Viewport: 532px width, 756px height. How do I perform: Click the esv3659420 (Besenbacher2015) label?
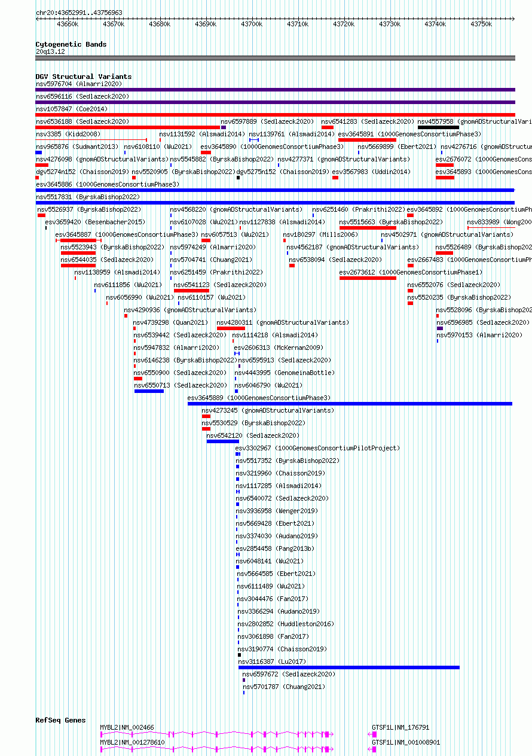pos(95,222)
